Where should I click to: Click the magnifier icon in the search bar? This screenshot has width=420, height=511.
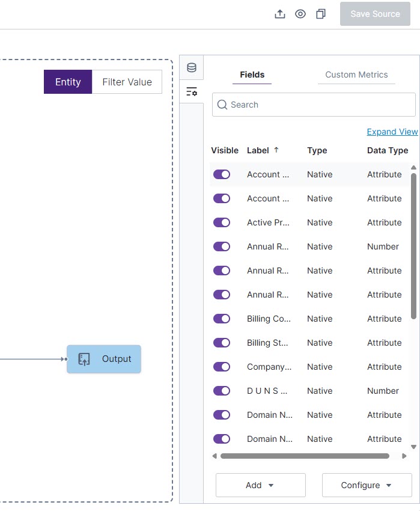pyautogui.click(x=222, y=105)
